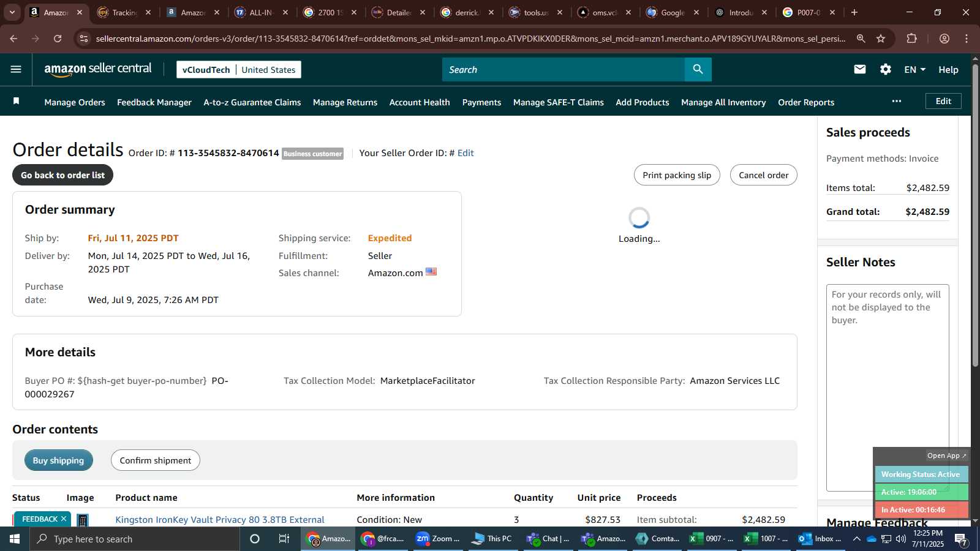Open the notifications center icon
980x551 pixels.
coord(961,539)
